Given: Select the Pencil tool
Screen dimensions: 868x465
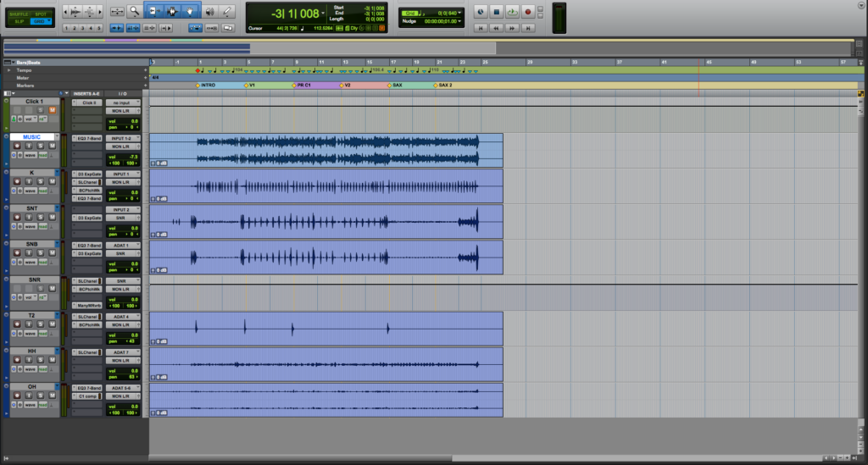Looking at the screenshot, I should pos(227,11).
